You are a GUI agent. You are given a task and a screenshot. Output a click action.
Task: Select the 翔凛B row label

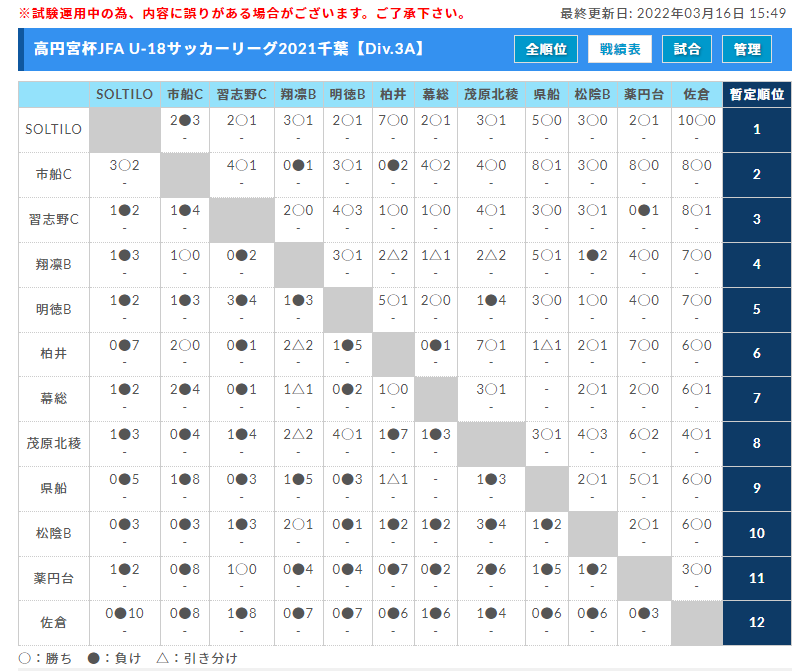(x=54, y=265)
